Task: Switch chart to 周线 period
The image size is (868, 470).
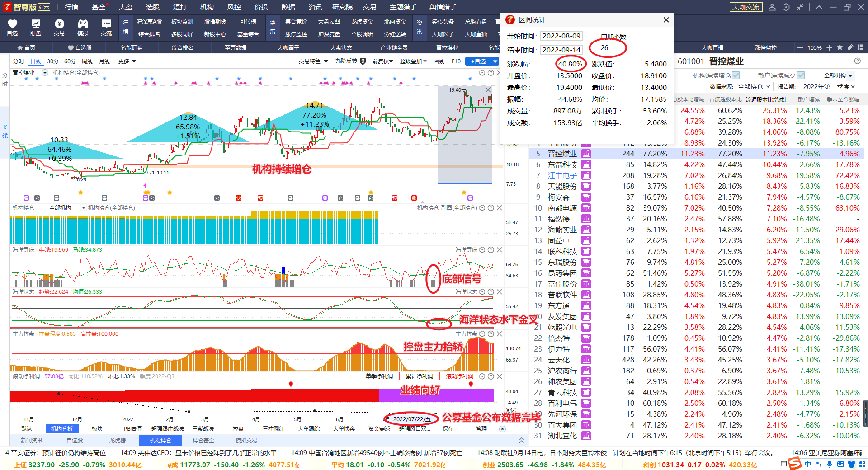Action: (x=87, y=61)
